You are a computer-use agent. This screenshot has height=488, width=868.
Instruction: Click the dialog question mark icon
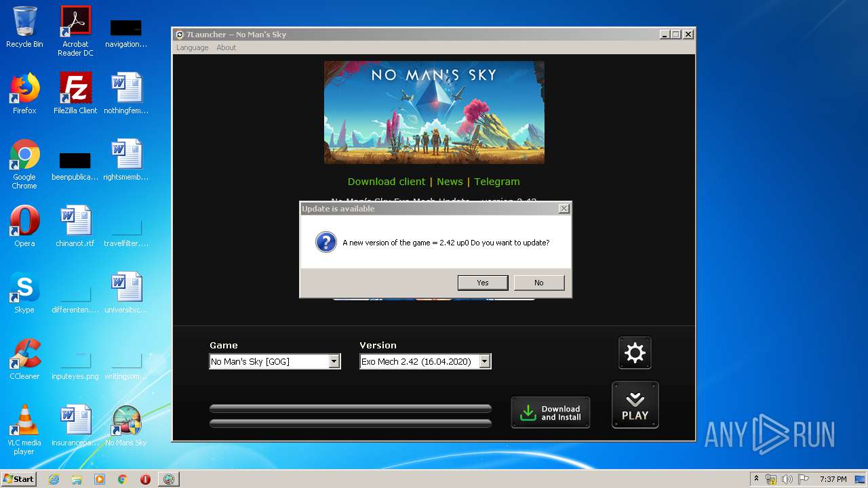point(326,242)
